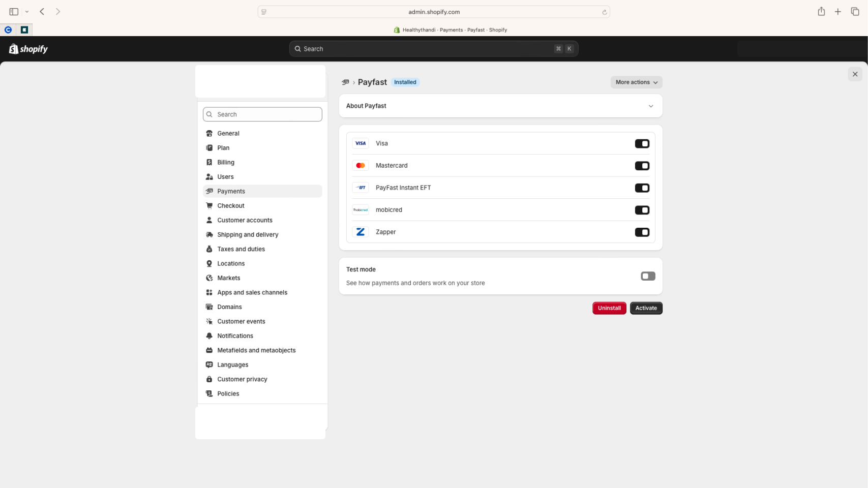Screen dimensions: 868x488
Task: Open Users settings via the people icon
Action: [209, 176]
